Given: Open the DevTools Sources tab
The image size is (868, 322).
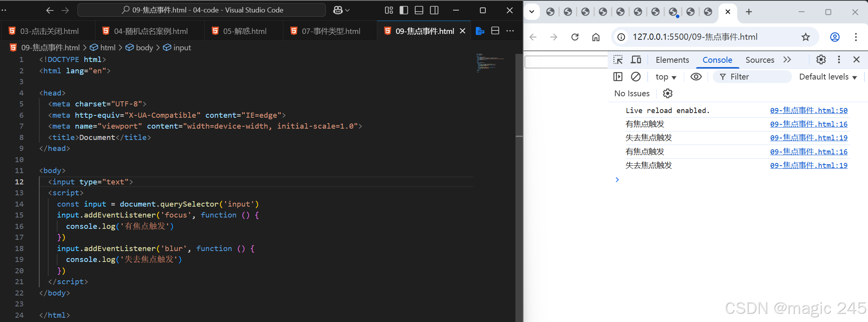Looking at the screenshot, I should [760, 60].
